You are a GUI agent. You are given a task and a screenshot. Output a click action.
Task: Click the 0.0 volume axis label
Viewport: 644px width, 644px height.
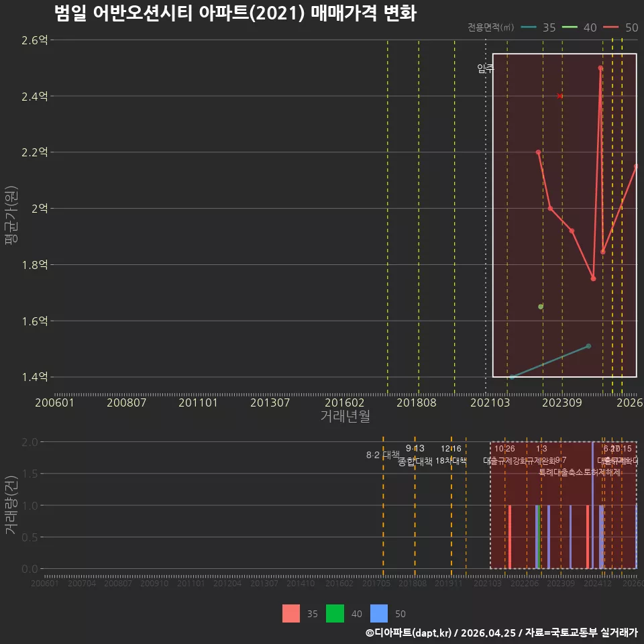[30, 569]
